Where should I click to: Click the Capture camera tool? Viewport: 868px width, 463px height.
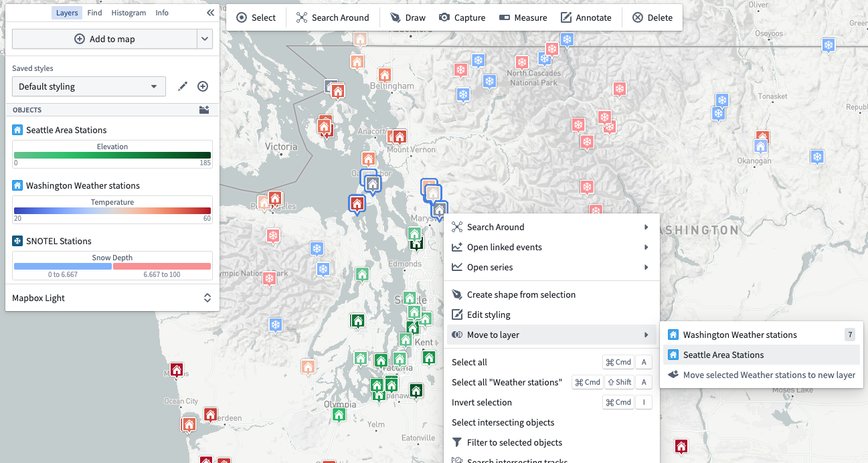[462, 17]
